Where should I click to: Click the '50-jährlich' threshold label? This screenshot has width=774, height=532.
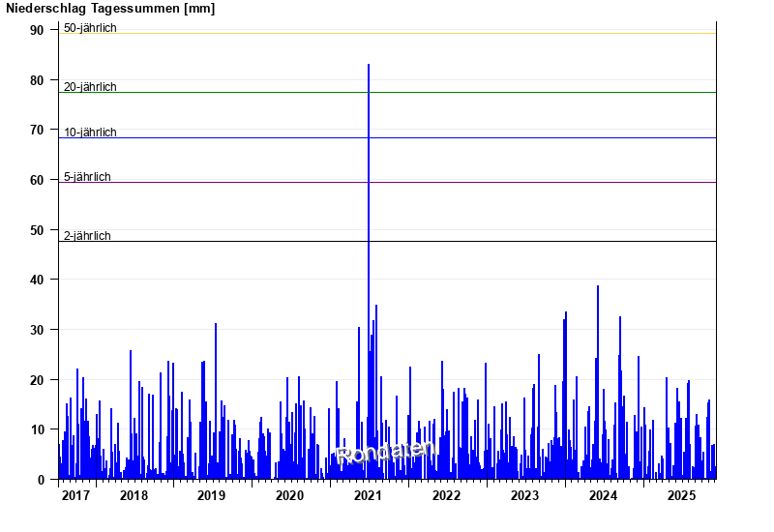click(x=90, y=28)
